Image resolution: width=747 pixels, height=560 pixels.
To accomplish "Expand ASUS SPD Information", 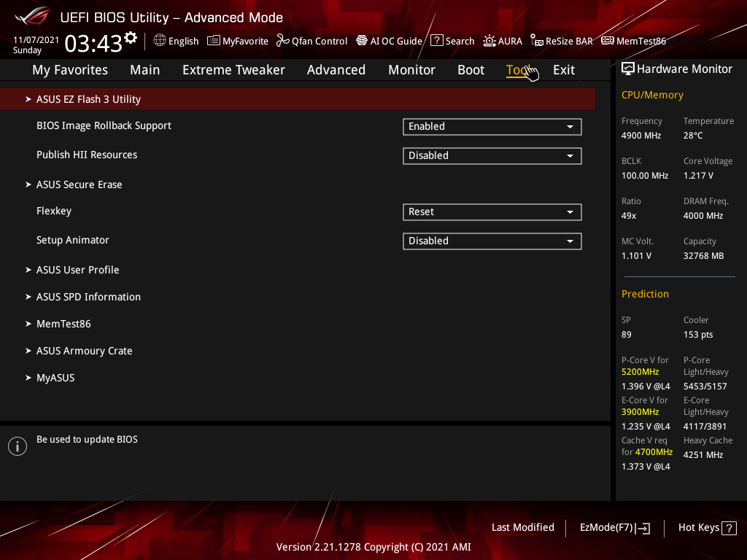I will [x=88, y=297].
